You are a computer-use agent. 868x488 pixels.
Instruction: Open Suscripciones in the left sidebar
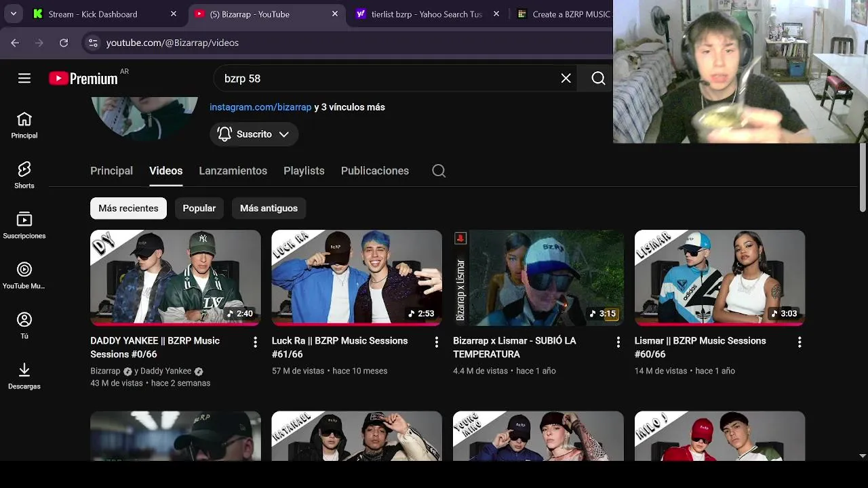[24, 226]
